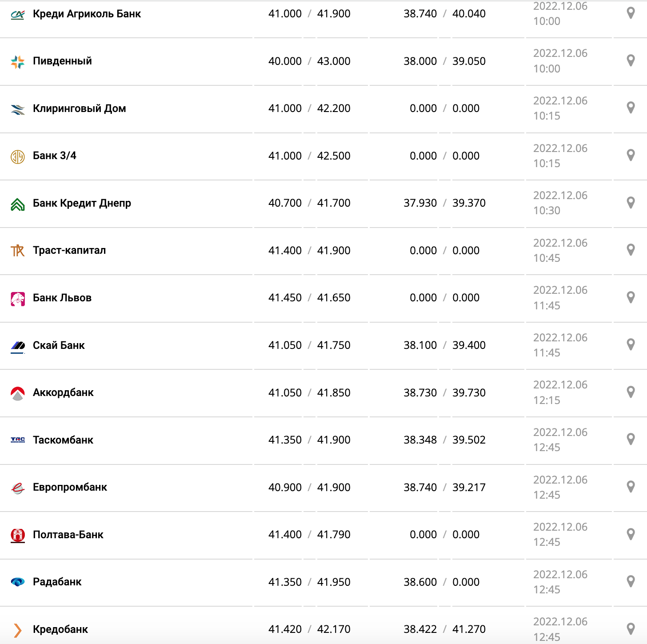Open the Кредобанк bank name link

click(x=60, y=629)
